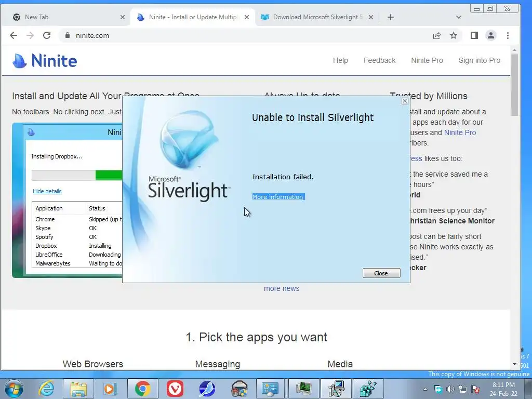This screenshot has width=532, height=399.
Task: Click the Skype row in installer list
Action: [x=78, y=228]
